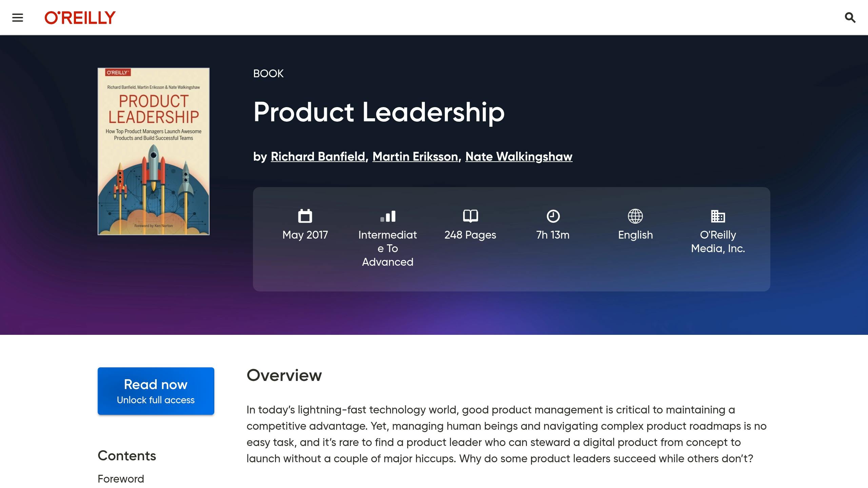Open author Nate Walkingshaw's page
Image resolution: width=868 pixels, height=488 pixels.
(519, 157)
